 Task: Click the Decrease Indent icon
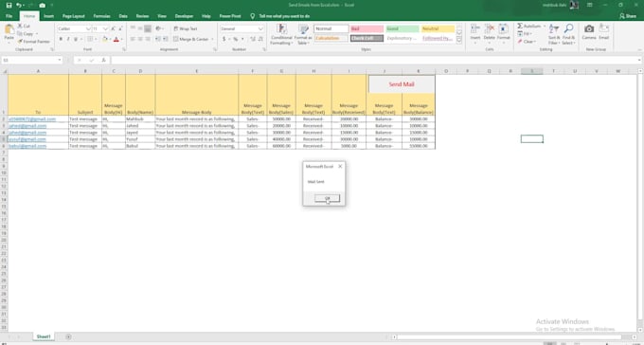[x=158, y=39]
